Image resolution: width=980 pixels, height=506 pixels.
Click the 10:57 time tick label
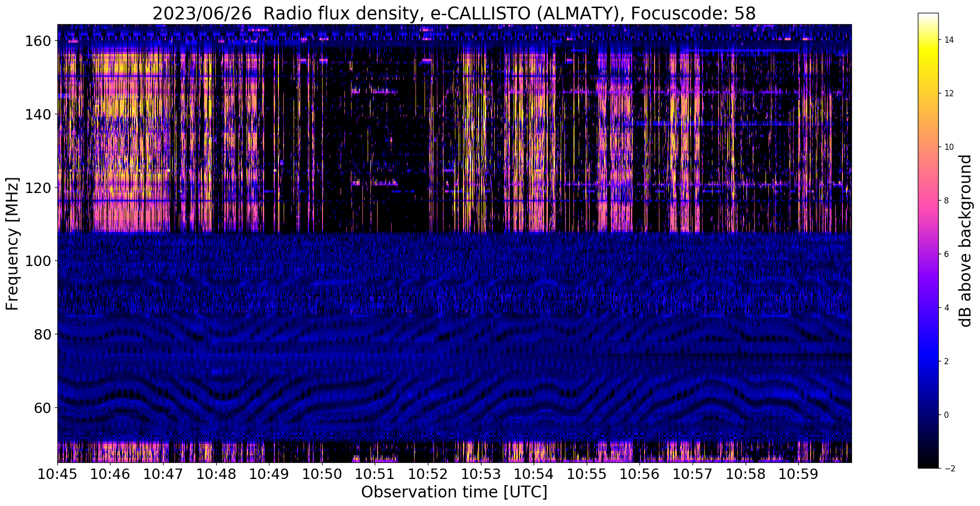pos(693,474)
